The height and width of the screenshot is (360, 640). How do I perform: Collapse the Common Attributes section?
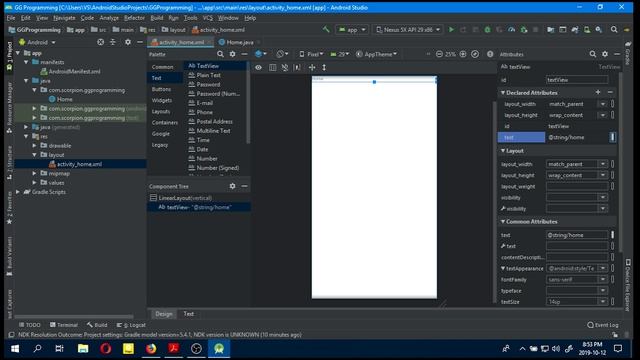(x=503, y=222)
